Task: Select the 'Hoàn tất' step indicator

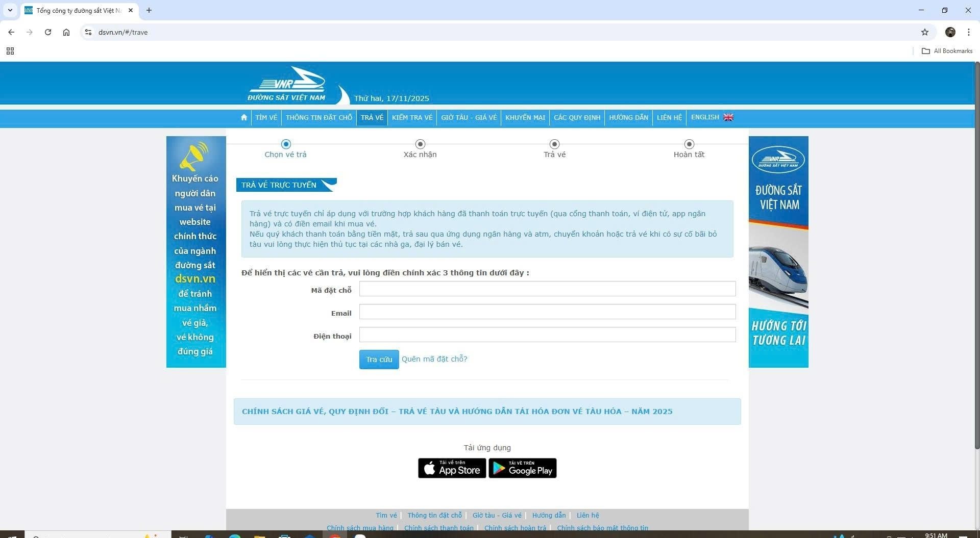Action: [x=689, y=144]
